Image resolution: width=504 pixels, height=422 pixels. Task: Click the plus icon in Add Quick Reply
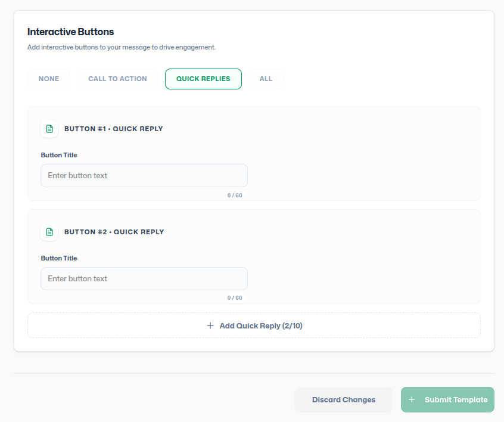tap(210, 325)
